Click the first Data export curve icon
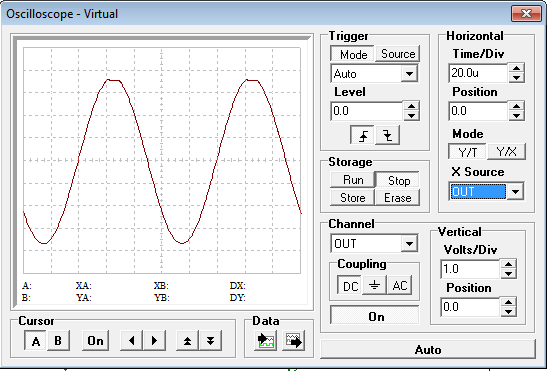Viewport: 547px width, 371px height. click(265, 341)
